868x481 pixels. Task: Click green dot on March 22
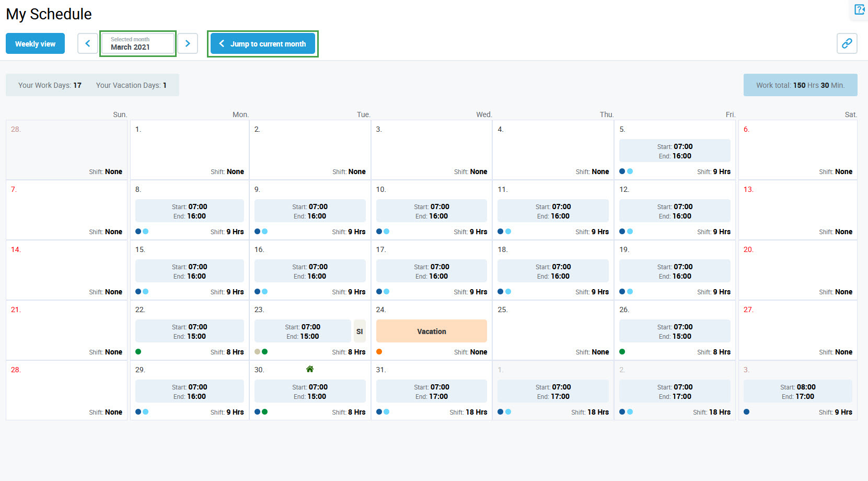click(x=138, y=352)
